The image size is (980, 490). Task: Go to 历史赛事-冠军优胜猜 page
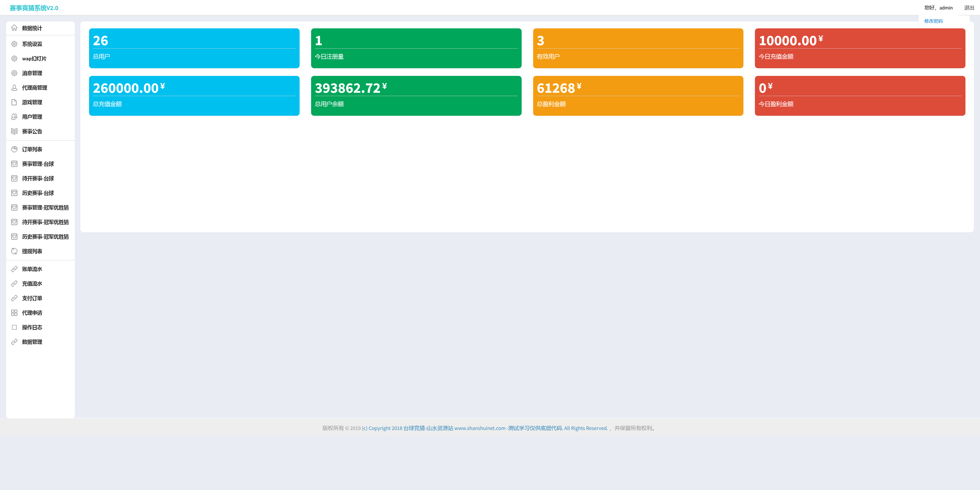tap(45, 237)
